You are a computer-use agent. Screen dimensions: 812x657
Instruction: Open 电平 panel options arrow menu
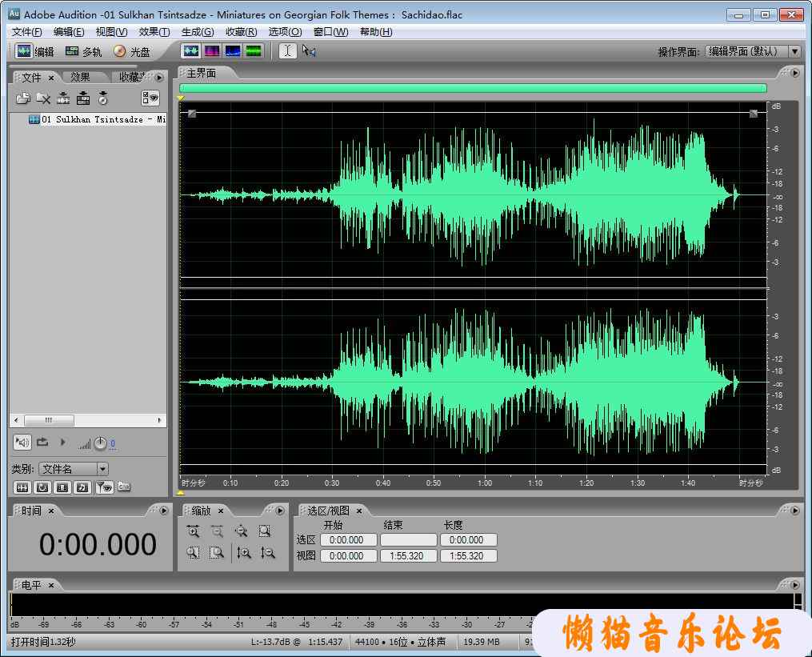[x=795, y=585]
